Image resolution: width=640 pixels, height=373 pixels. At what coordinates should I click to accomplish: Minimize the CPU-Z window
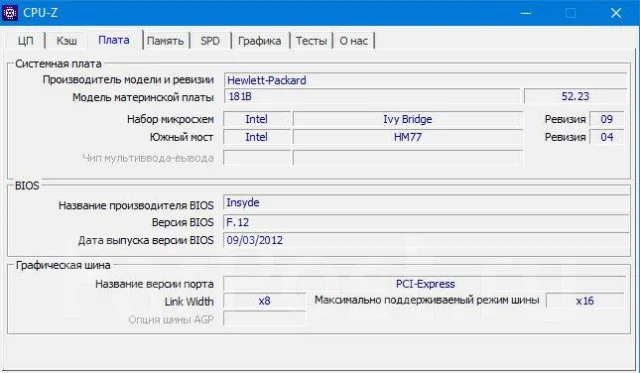tap(526, 13)
